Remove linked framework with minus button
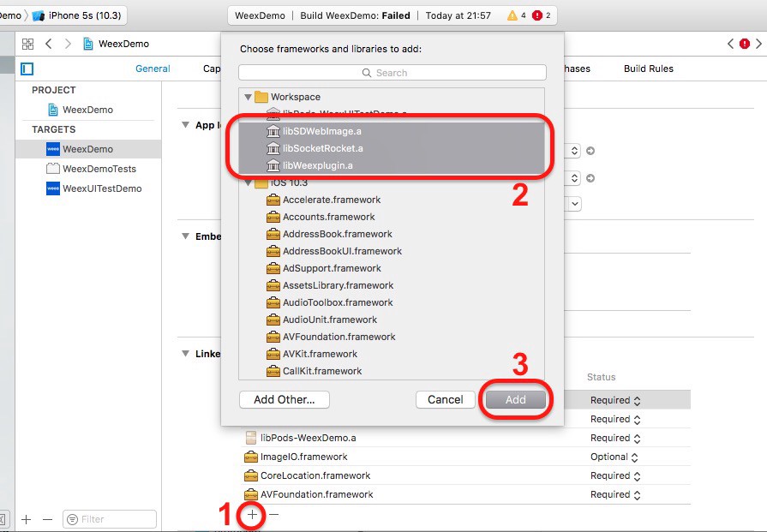Image resolution: width=767 pixels, height=532 pixels. (x=274, y=514)
